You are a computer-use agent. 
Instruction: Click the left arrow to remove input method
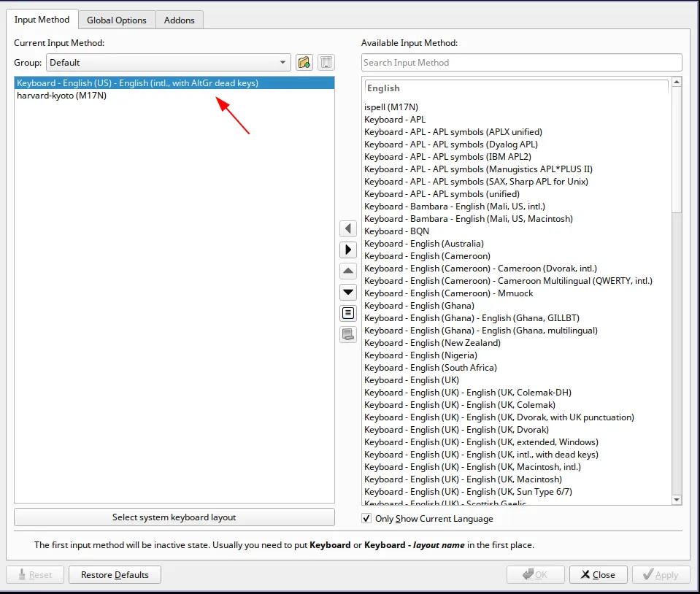pos(348,228)
